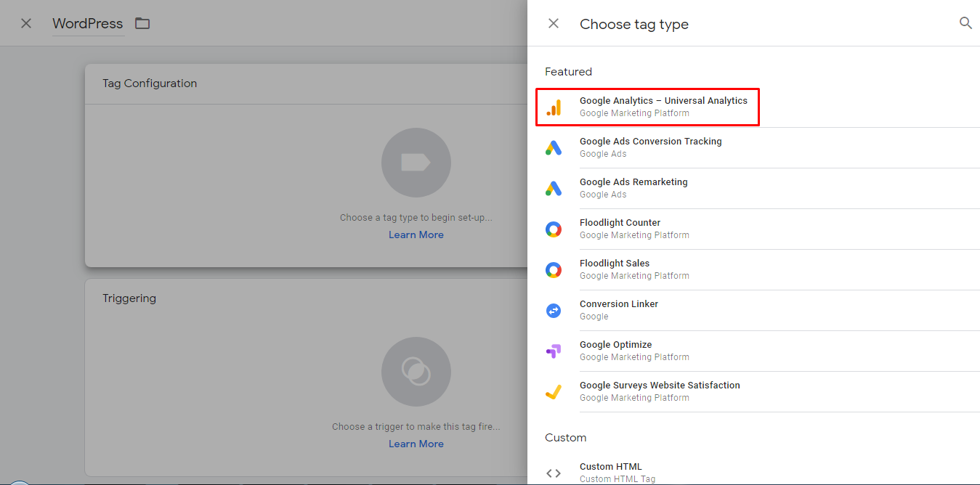Click 'Choose a trigger to make this tag fire...' text
The height and width of the screenshot is (485, 980).
[x=416, y=426]
